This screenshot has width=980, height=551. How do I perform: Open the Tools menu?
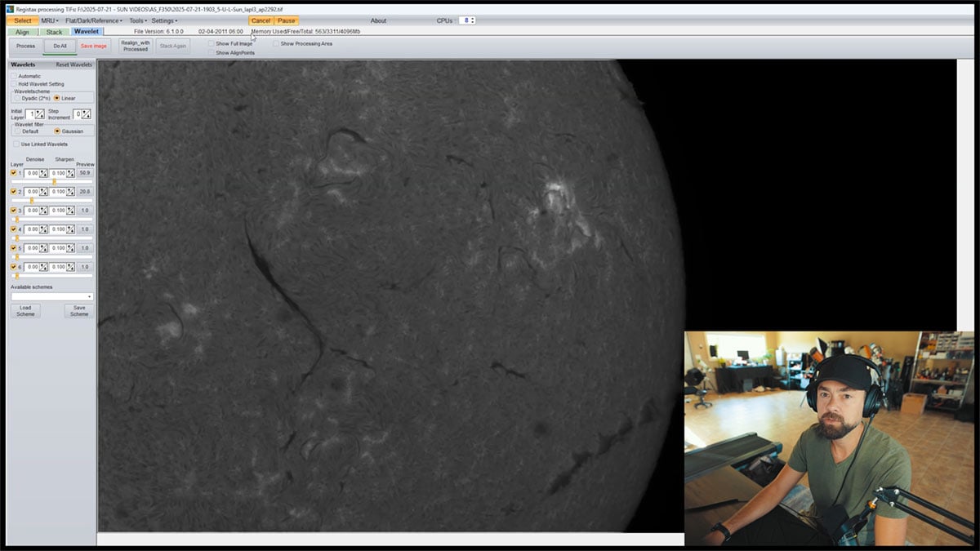(136, 20)
